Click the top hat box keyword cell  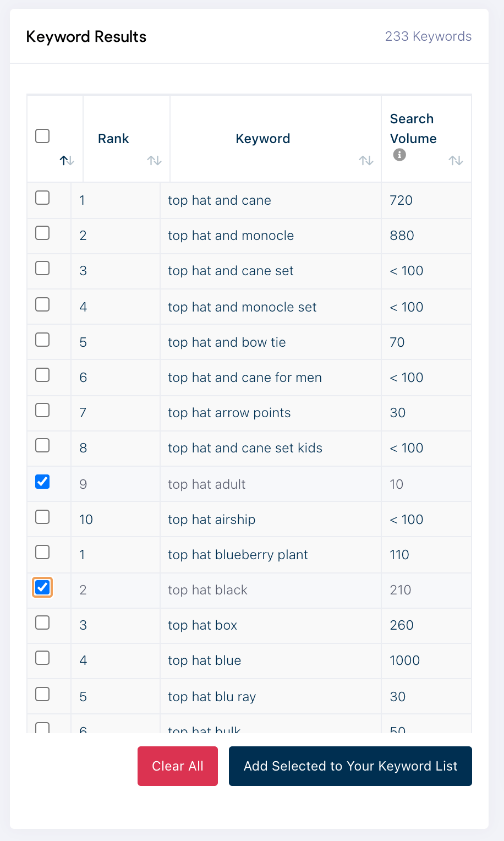(202, 625)
